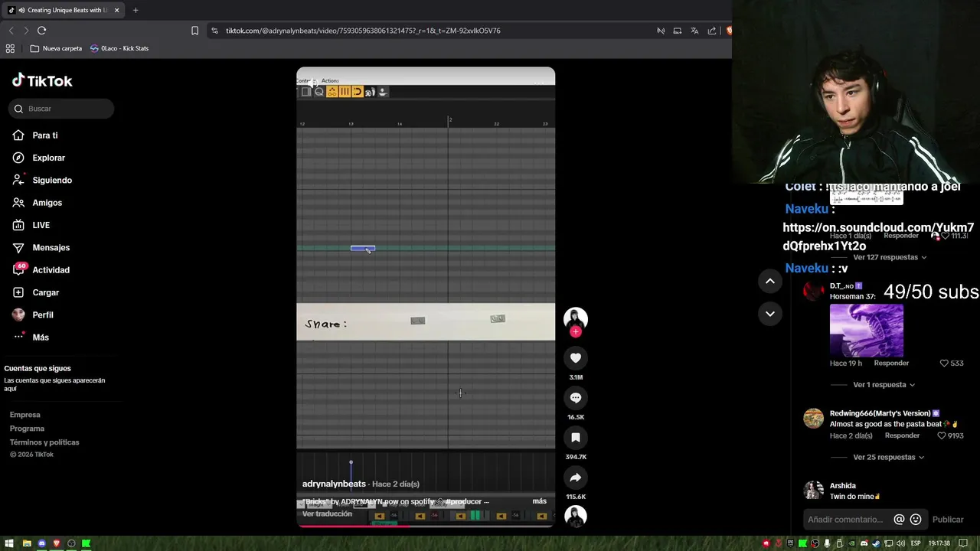Click share page icon in toolbar
Image resolution: width=980 pixels, height=551 pixels.
712,31
